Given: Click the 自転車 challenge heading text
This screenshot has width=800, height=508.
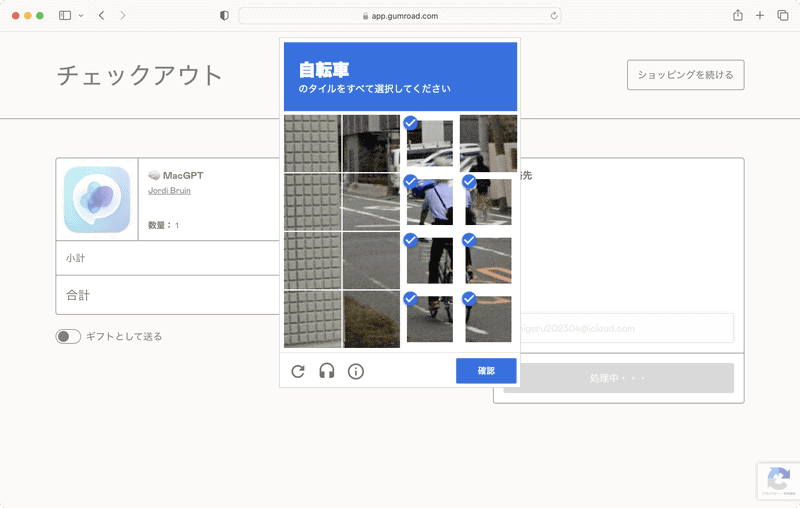Looking at the screenshot, I should pyautogui.click(x=324, y=69).
